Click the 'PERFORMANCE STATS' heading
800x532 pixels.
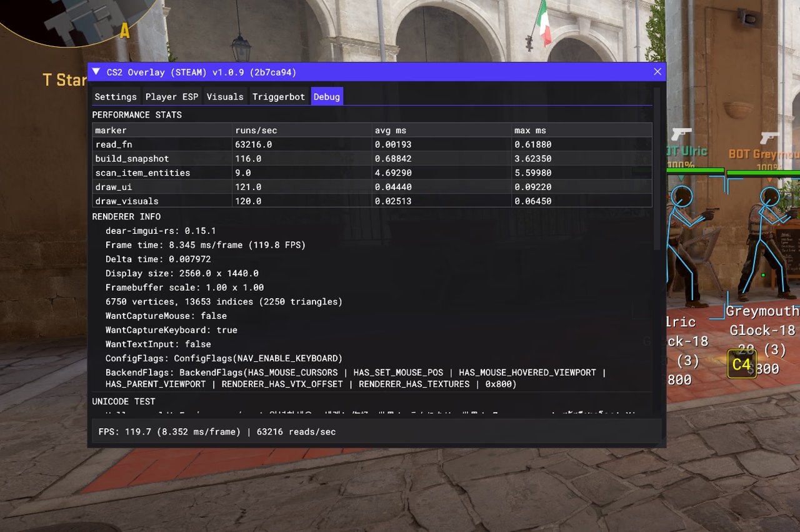click(x=137, y=115)
